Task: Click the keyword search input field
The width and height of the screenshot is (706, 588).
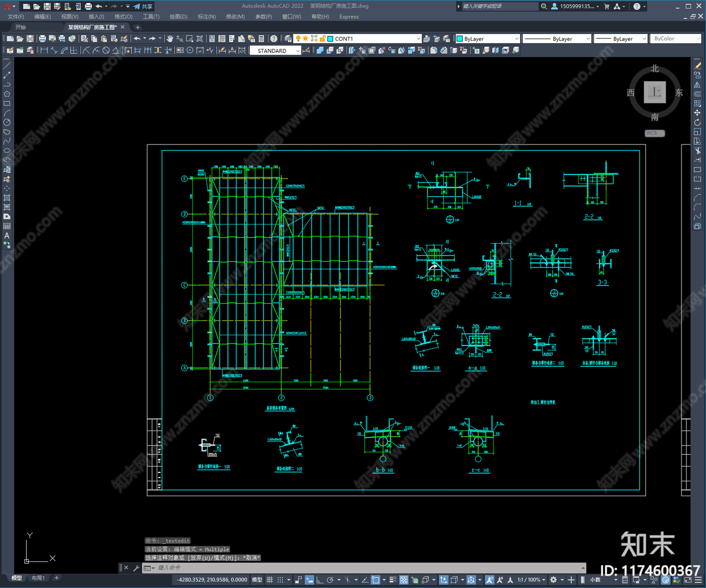Action: (500, 6)
